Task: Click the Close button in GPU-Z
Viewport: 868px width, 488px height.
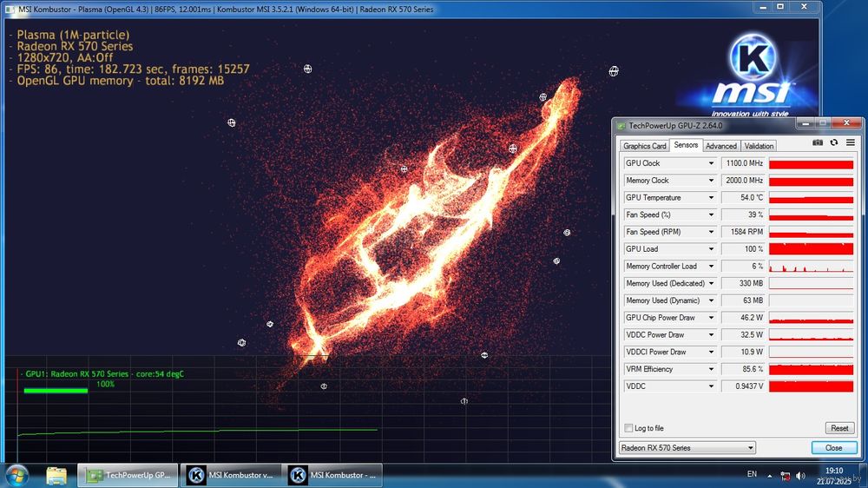Action: [833, 447]
